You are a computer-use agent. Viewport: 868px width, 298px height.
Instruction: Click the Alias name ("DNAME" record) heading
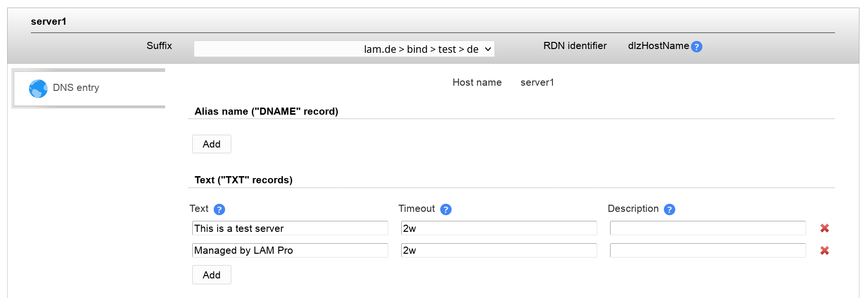point(266,111)
